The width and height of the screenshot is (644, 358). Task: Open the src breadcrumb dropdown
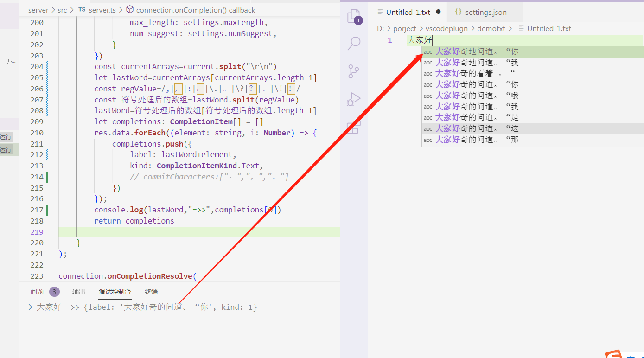click(62, 10)
